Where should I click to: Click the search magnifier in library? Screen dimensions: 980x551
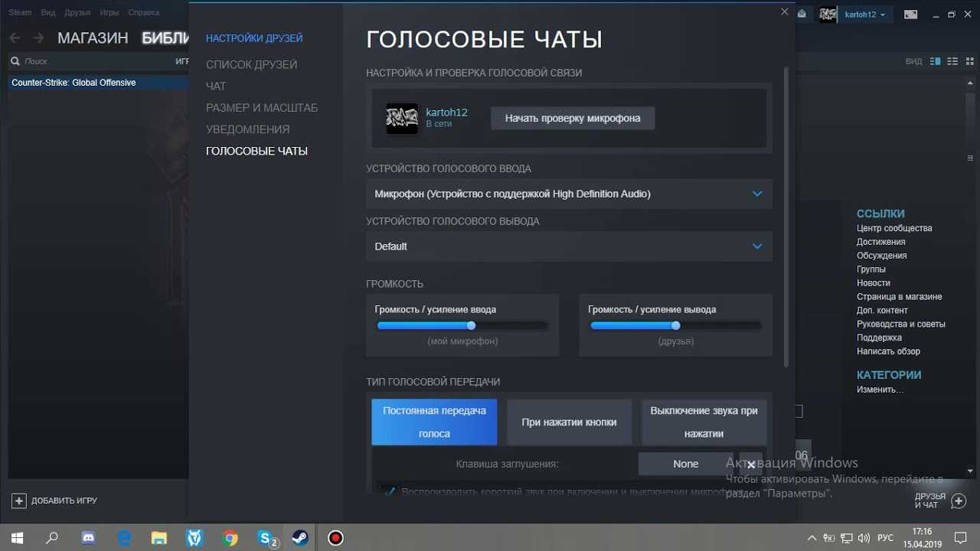pyautogui.click(x=15, y=61)
